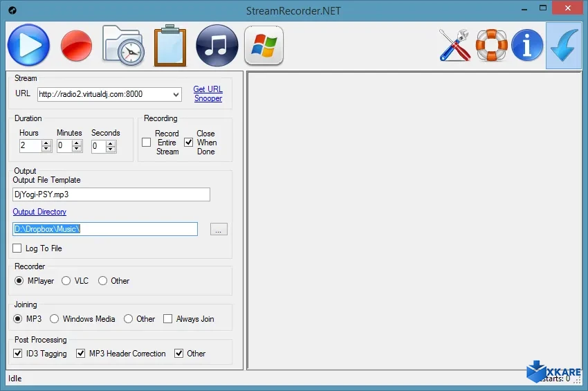This screenshot has width=588, height=391.
Task: Increase Minutes with the up arrow
Action: click(x=77, y=143)
